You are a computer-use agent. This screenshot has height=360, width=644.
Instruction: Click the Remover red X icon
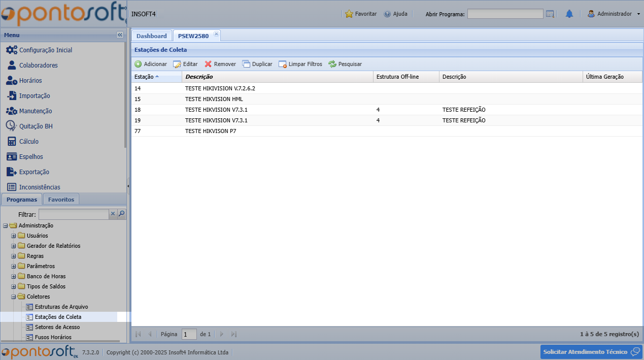pos(208,64)
